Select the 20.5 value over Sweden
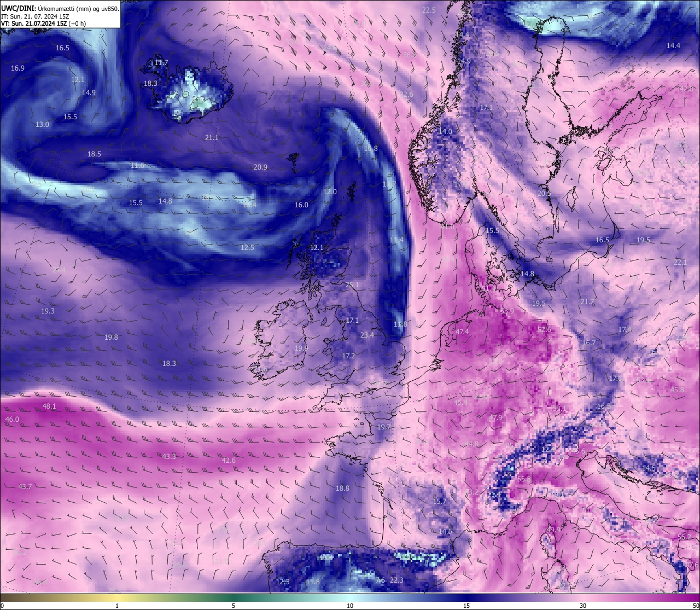Screen dimensions: 700x610 (x=544, y=194)
